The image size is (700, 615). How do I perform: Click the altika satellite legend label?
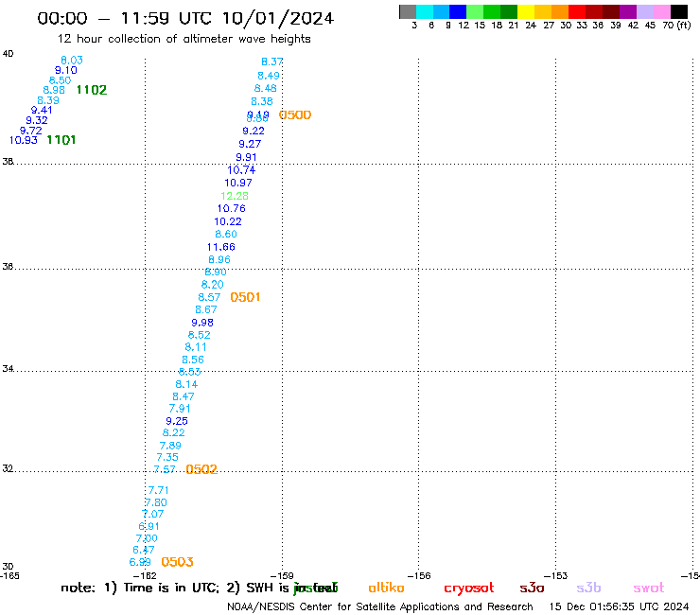pyautogui.click(x=386, y=588)
